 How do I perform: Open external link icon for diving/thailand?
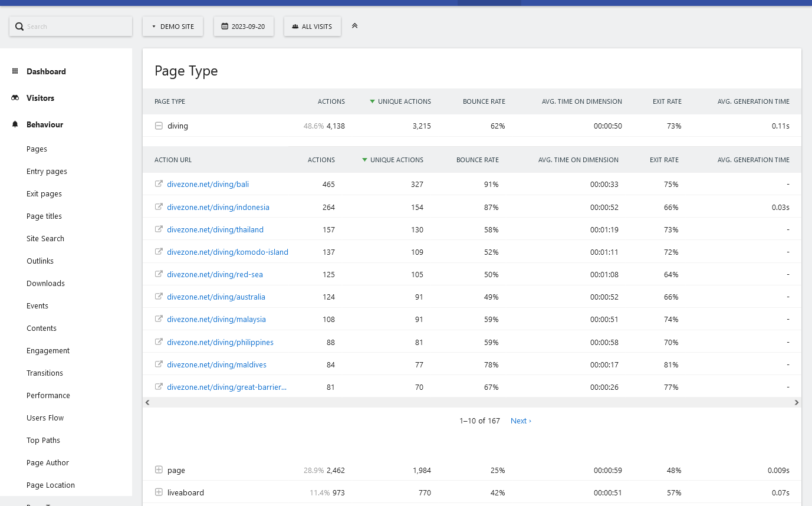(159, 229)
